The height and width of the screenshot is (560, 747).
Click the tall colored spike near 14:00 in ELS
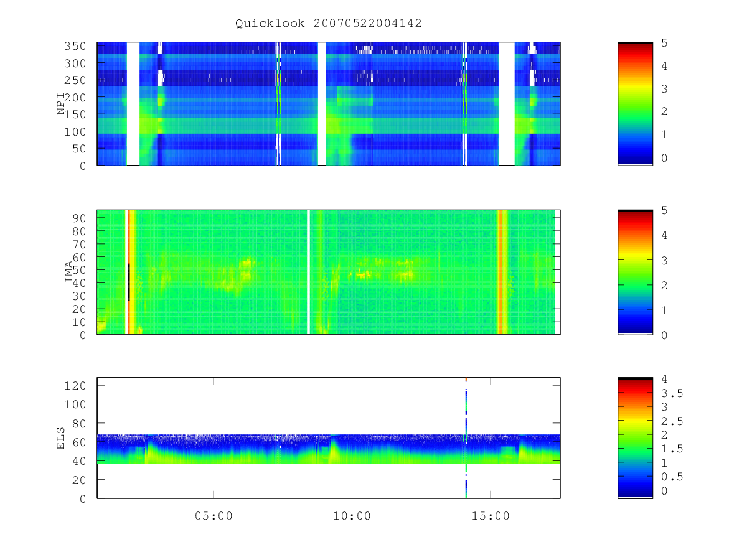click(466, 438)
